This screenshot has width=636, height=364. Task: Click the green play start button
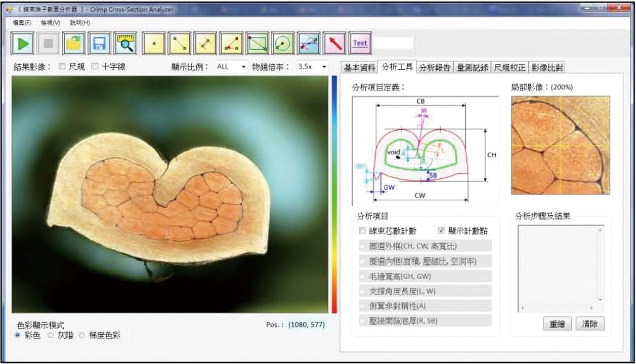(23, 44)
